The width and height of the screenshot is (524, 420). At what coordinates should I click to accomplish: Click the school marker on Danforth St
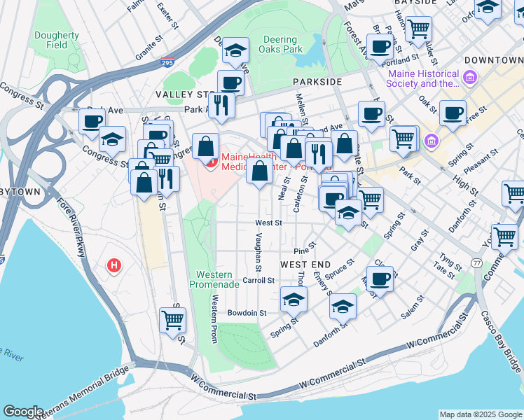tap(343, 309)
